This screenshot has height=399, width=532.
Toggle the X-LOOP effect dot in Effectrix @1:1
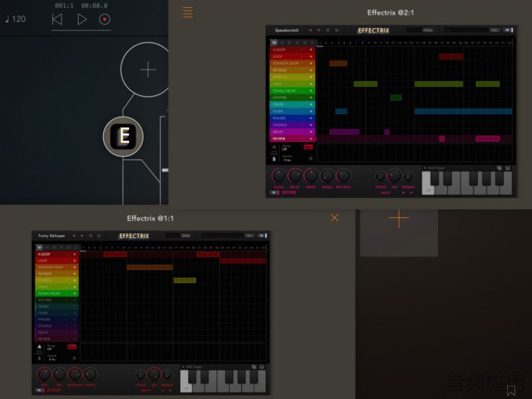click(x=74, y=254)
